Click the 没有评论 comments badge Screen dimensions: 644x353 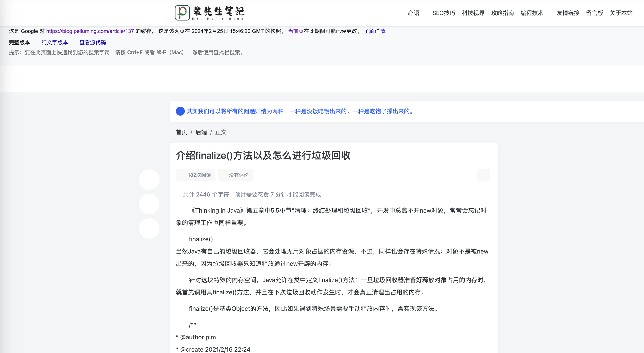pyautogui.click(x=235, y=175)
